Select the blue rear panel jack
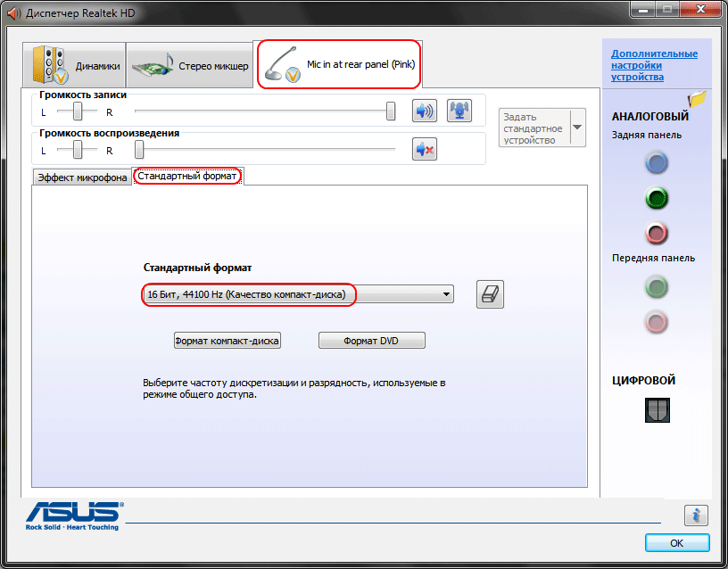Image resolution: width=728 pixels, height=569 pixels. tap(657, 162)
